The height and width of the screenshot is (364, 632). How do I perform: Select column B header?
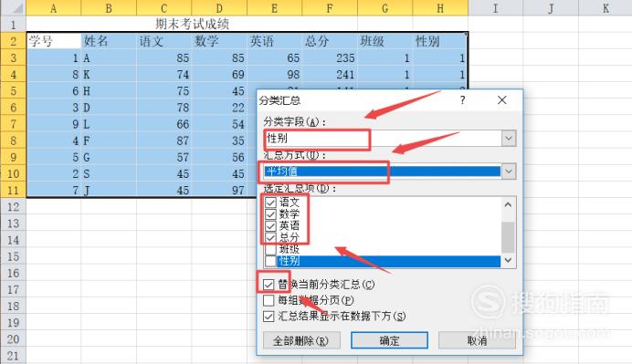pos(109,8)
